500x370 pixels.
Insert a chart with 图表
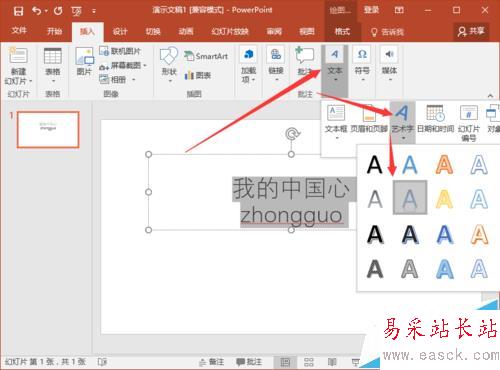198,75
